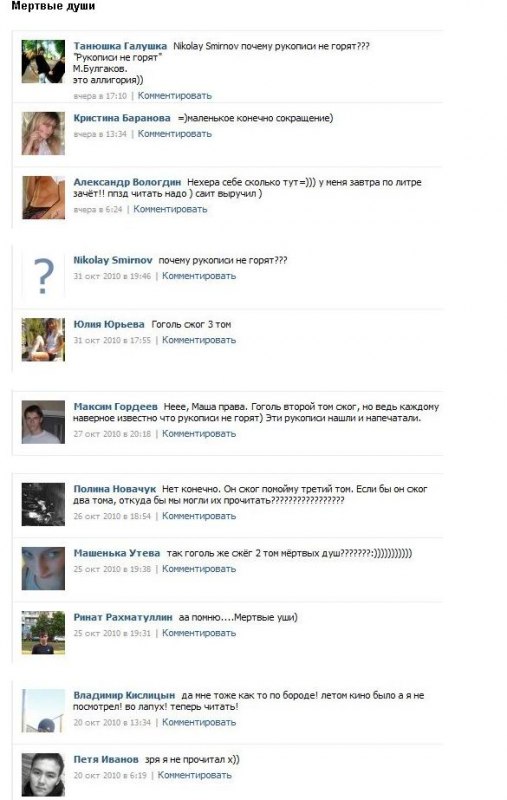The image size is (507, 800).
Task: Click Комментировать under Кристина Баранова's comment
Action: 174,134
